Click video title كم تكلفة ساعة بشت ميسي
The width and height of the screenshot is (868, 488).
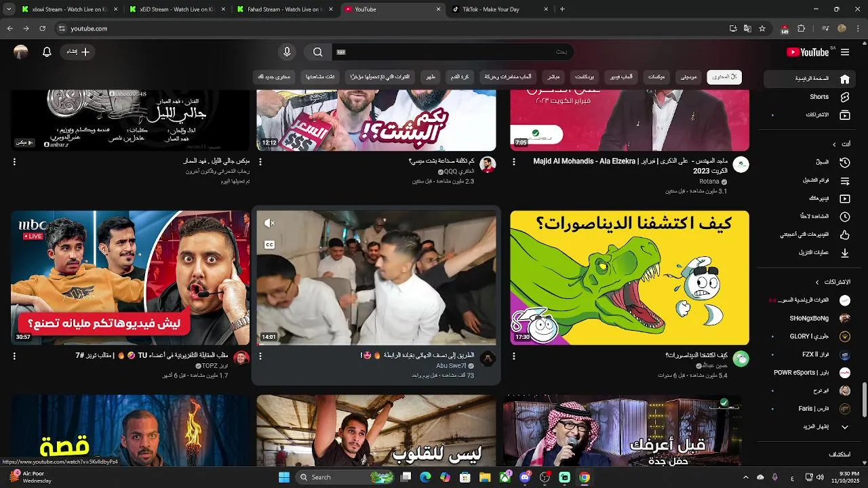click(441, 161)
